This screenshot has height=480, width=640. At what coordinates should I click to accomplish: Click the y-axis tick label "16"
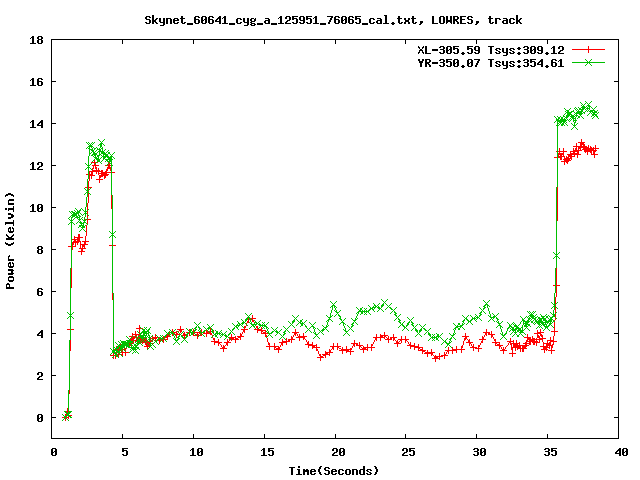36,82
